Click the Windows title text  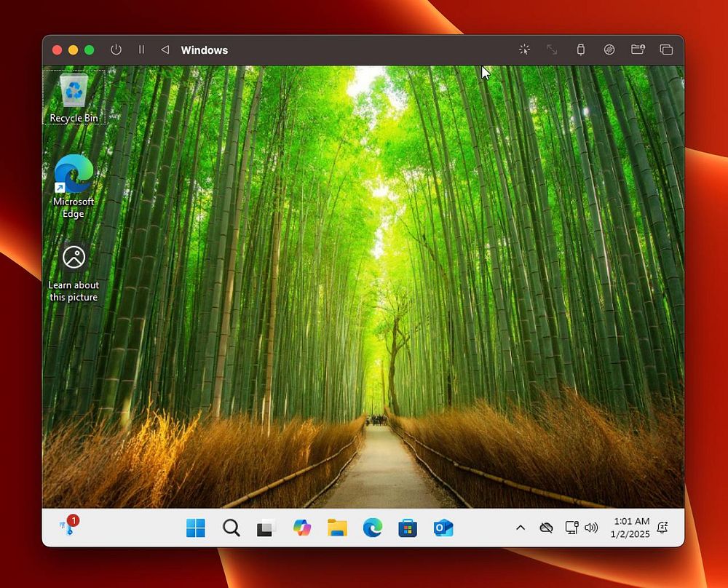click(x=205, y=50)
